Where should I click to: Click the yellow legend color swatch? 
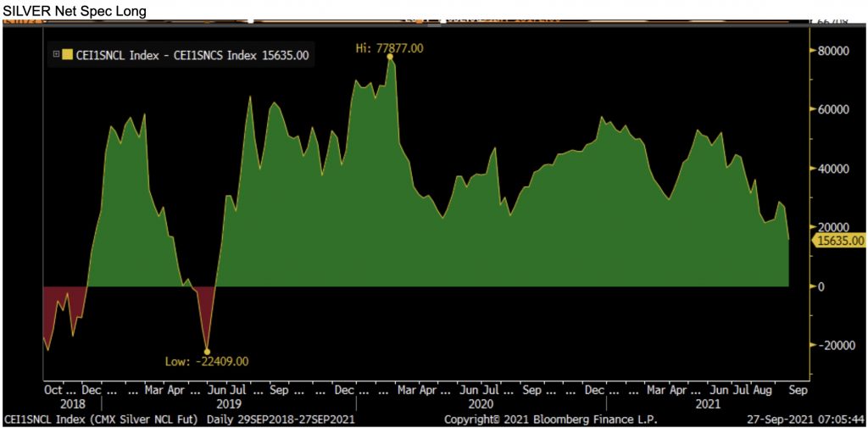tap(66, 56)
